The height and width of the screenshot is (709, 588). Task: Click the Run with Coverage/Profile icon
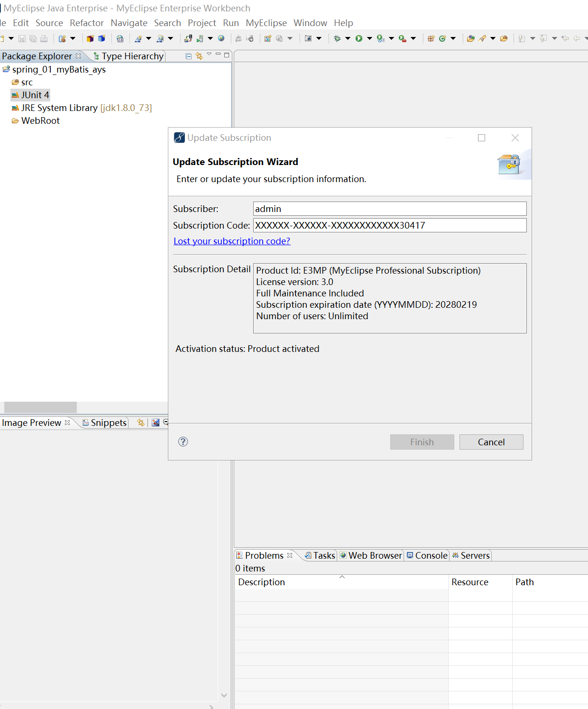[x=380, y=38]
